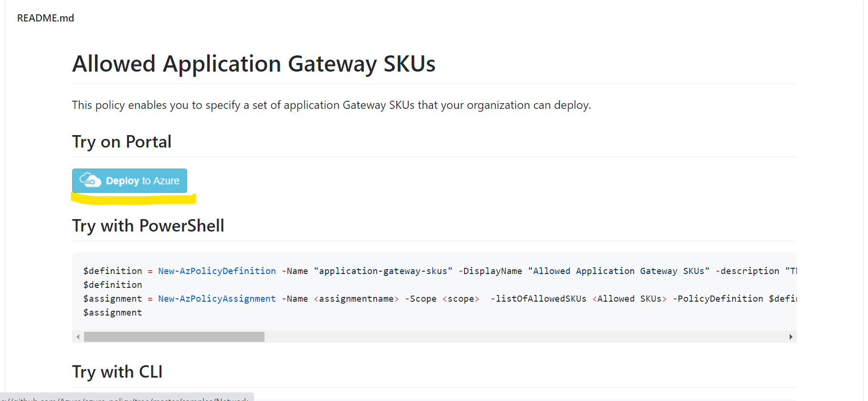Image resolution: width=868 pixels, height=401 pixels.
Task: Click the policy description paragraph text
Action: click(x=331, y=105)
